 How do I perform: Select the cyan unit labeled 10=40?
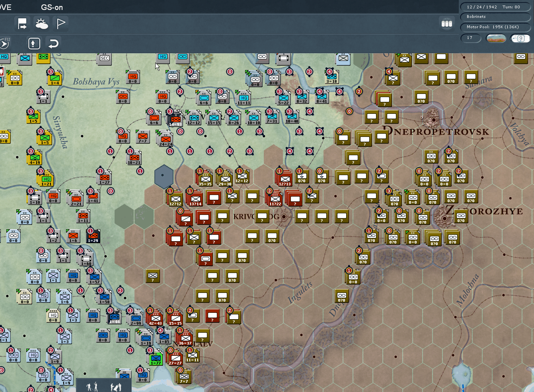(x=292, y=117)
